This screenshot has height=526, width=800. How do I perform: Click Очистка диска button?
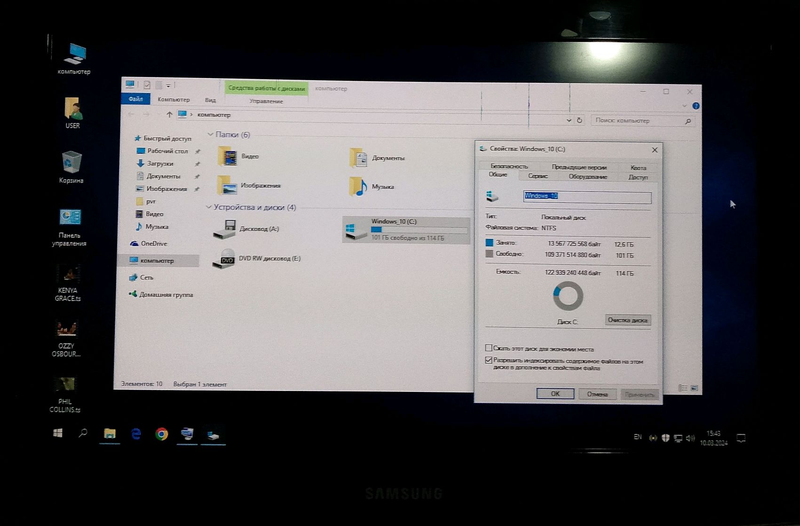point(628,320)
